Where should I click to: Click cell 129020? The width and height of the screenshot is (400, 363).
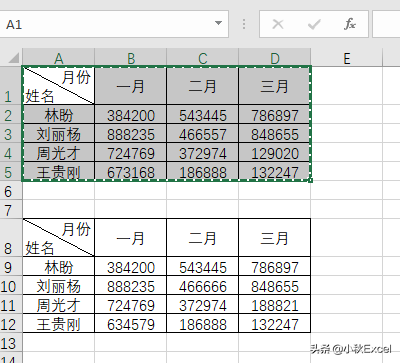click(275, 152)
